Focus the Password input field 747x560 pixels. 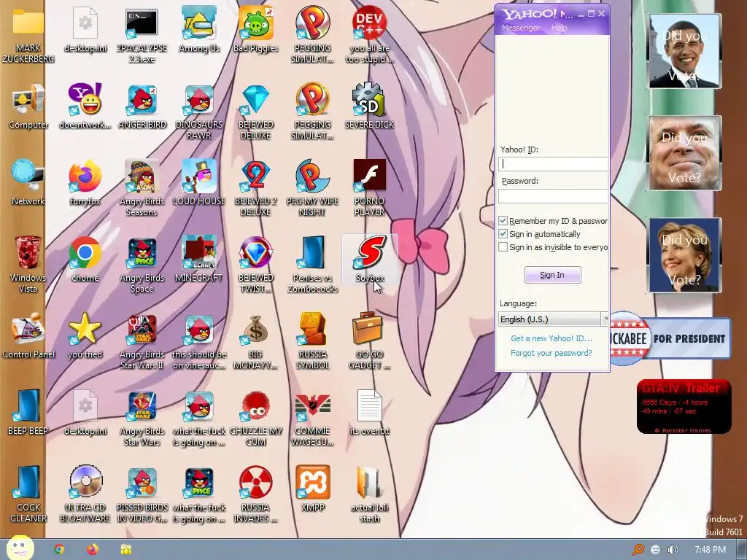click(553, 195)
